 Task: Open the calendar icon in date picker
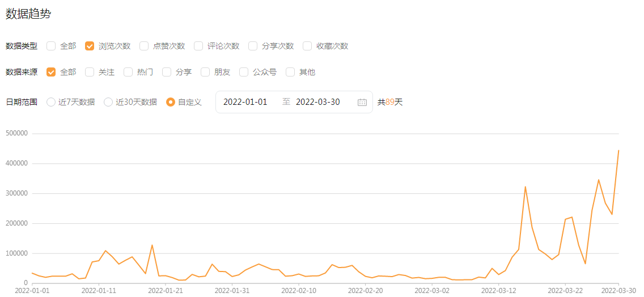(x=362, y=102)
